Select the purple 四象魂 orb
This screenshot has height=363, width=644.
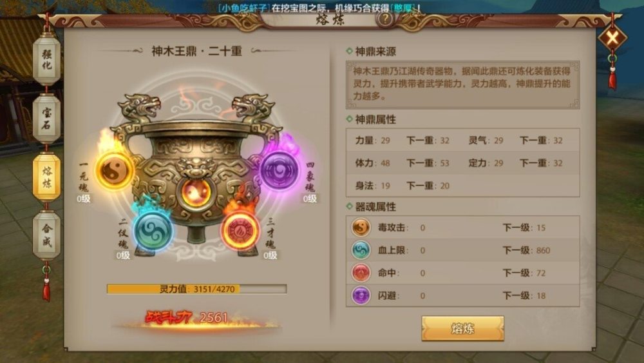pyautogui.click(x=279, y=170)
